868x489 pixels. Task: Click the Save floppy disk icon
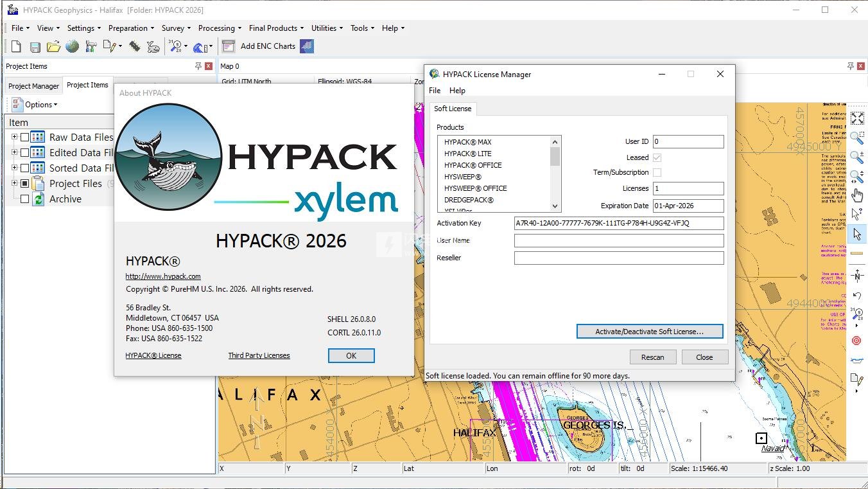pos(35,46)
